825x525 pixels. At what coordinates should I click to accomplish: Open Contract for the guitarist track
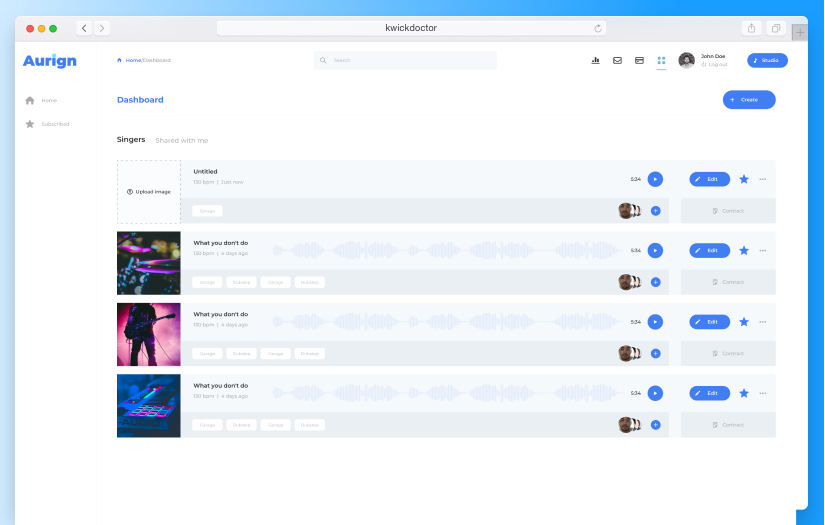coord(728,354)
